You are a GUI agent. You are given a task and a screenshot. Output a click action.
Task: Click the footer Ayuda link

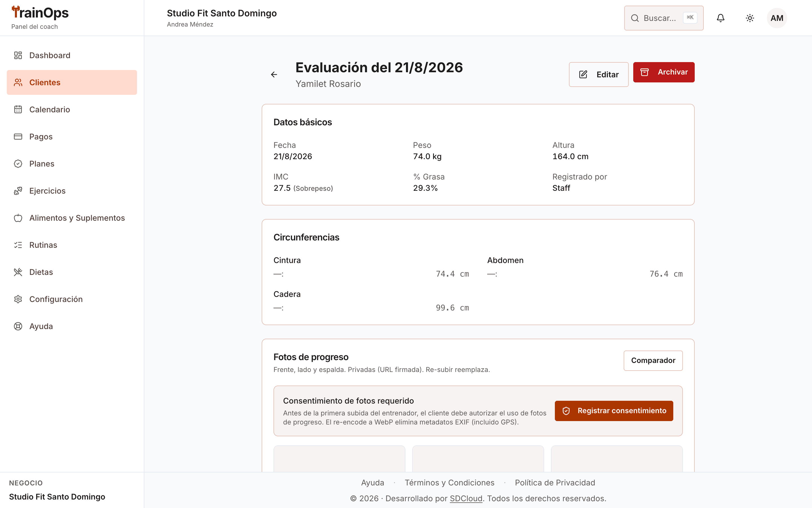coord(372,483)
